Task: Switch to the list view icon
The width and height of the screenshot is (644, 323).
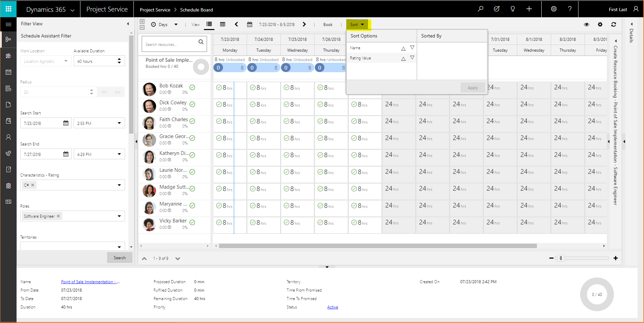Action: click(209, 24)
